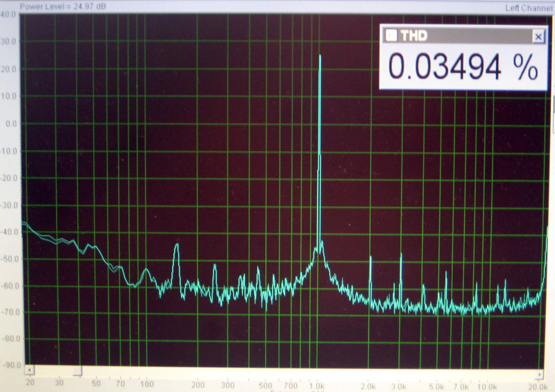Click the 0.0 dB amplitude axis label
The image size is (555, 392).
[10, 123]
